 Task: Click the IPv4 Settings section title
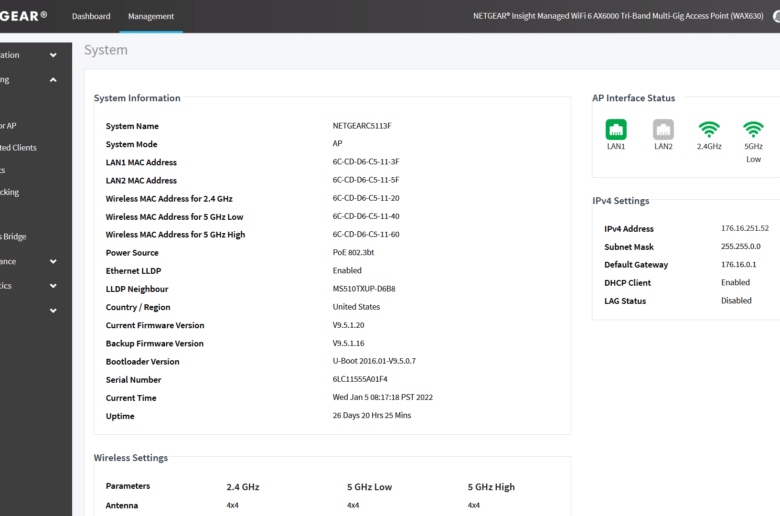click(x=620, y=201)
